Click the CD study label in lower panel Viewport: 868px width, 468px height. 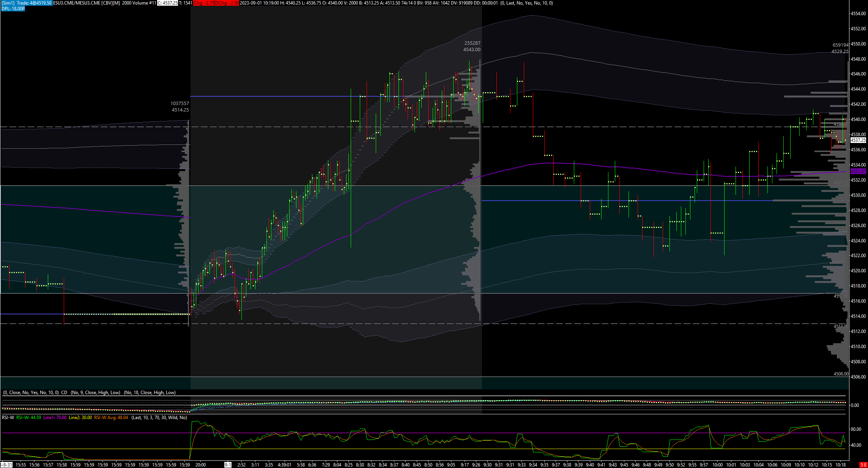[x=64, y=393]
